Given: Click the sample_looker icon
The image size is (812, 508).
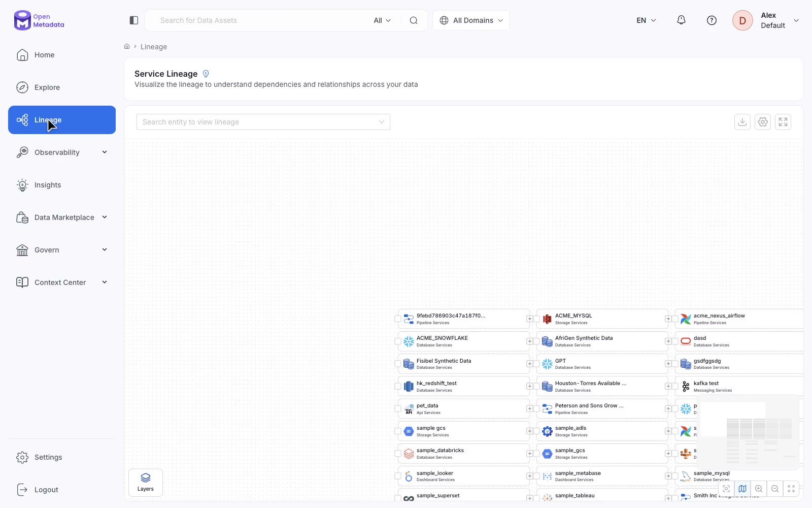Looking at the screenshot, I should pos(409,477).
